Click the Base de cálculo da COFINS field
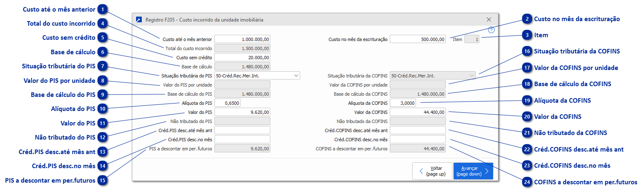The image size is (644, 193). point(418,94)
